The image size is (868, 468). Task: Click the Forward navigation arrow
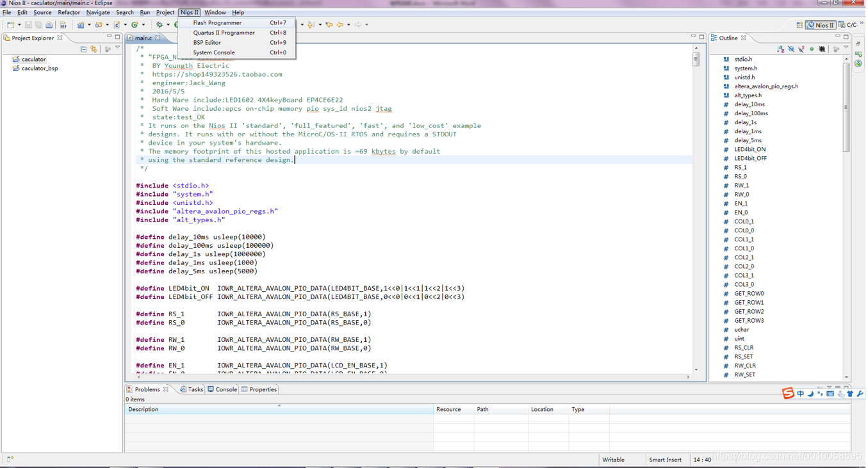pyautogui.click(x=357, y=25)
